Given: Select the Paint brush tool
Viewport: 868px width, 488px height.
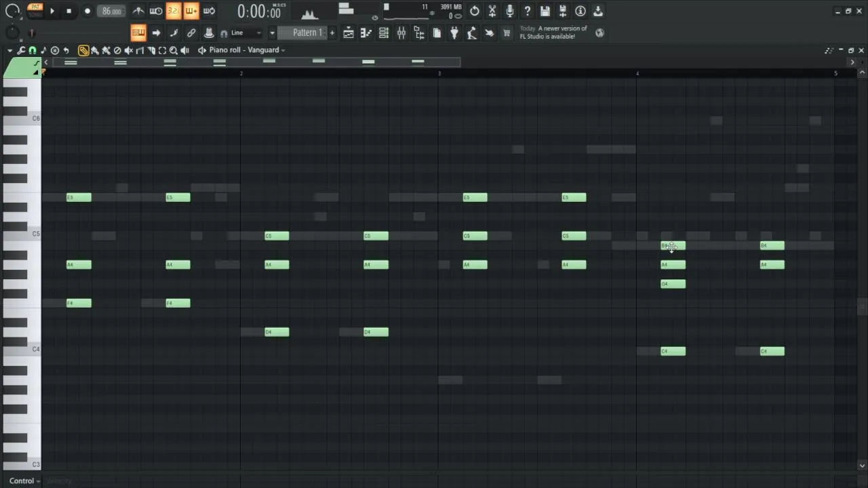Looking at the screenshot, I should pyautogui.click(x=95, y=50).
